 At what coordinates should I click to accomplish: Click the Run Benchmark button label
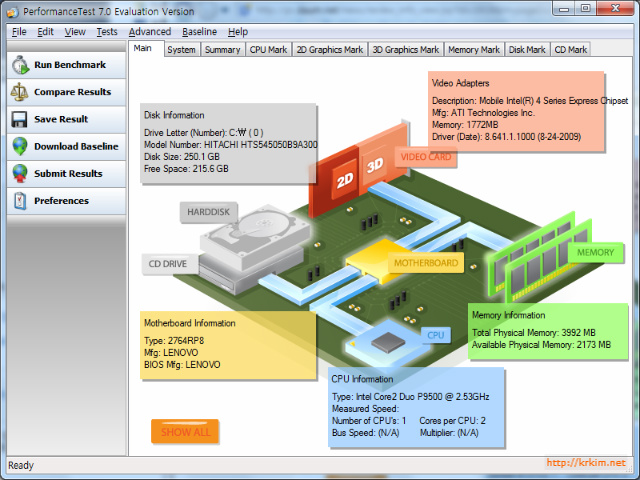70,65
